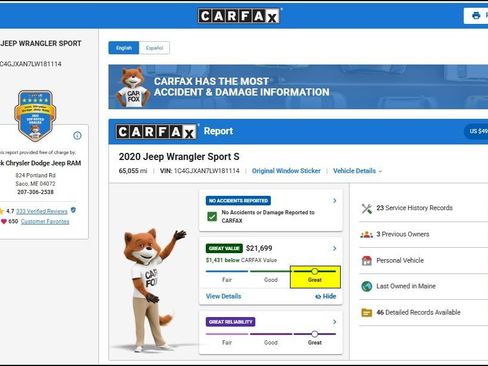488x366 pixels.
Task: Click the Last Owned in Maine row
Action: [424, 286]
